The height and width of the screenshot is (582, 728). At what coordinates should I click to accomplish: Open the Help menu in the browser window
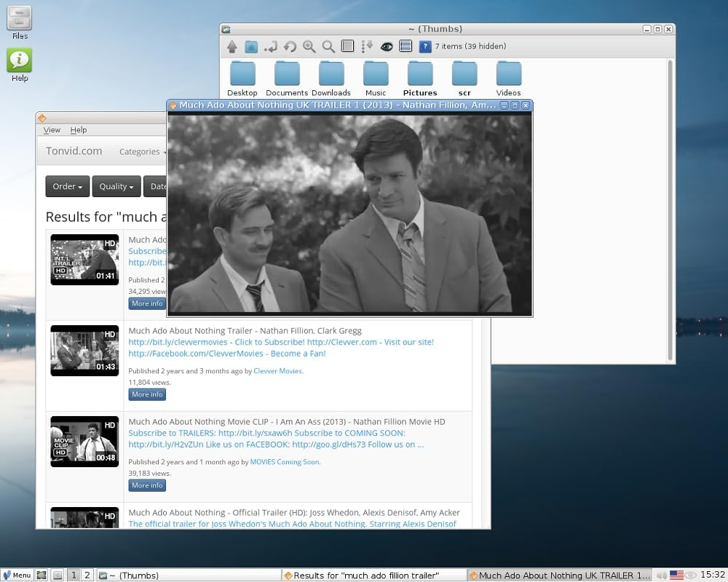(78, 129)
